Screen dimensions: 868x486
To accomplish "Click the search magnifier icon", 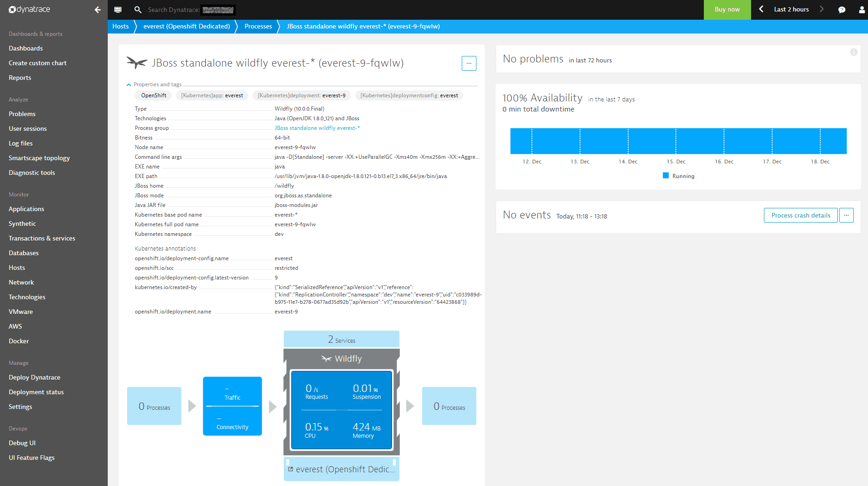I will 138,10.
